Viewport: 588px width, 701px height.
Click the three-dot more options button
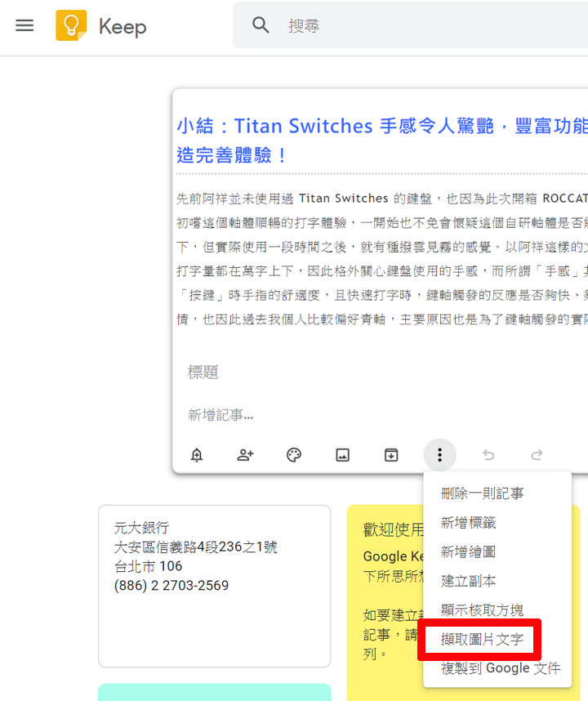point(439,455)
